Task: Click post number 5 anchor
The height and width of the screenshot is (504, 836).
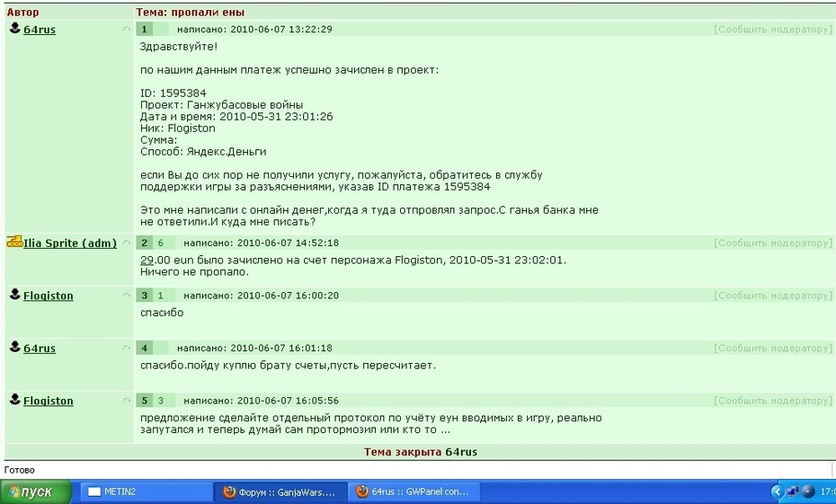Action: pos(144,400)
